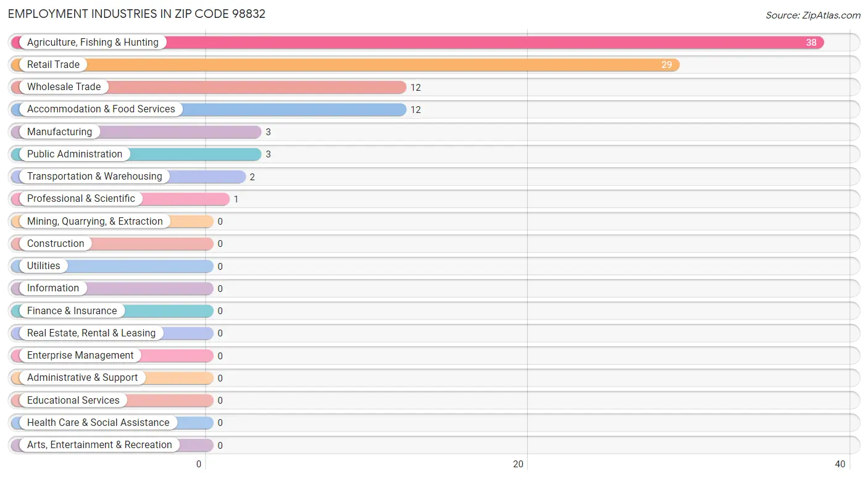Click the value 3 beside Public Administration bar
This screenshot has width=868, height=479.
pos(269,154)
